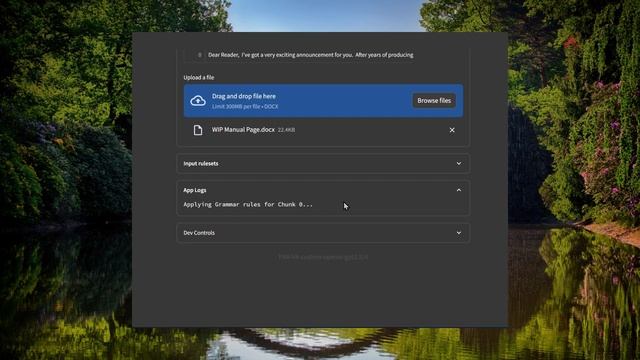Click the "Dear Reader, I've got a very exciting announcement" text
This screenshot has height=360, width=640.
pyautogui.click(x=311, y=55)
